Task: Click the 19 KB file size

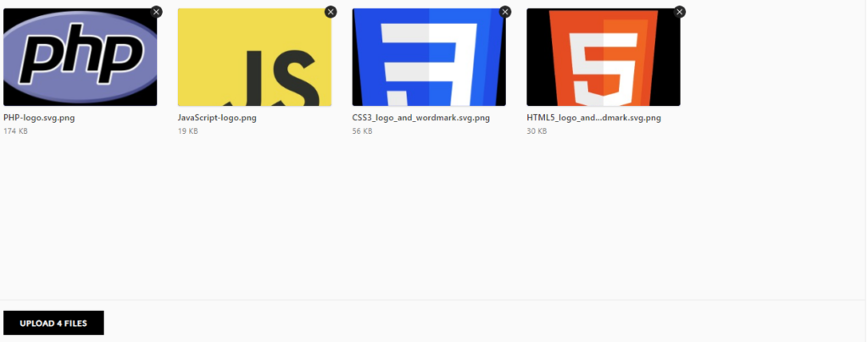Action: (187, 131)
